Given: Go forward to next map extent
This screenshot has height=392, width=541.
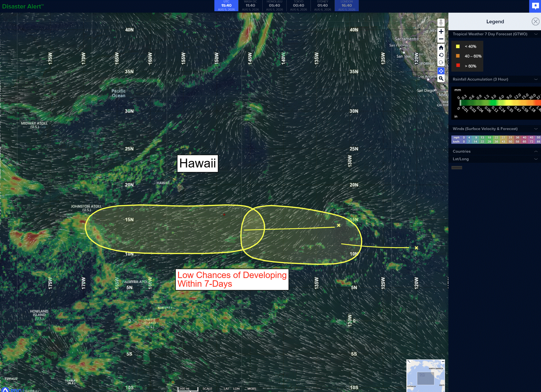Looking at the screenshot, I should [441, 63].
